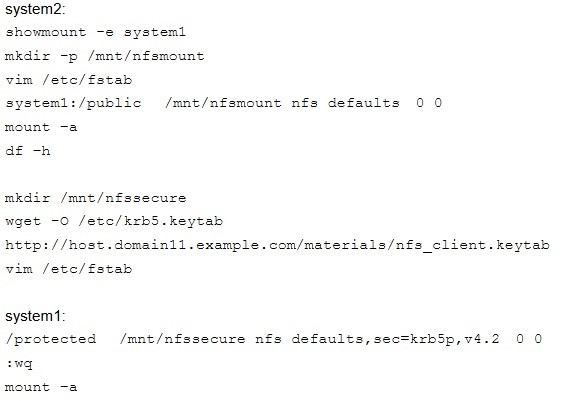Click 'sec=krb5p,v4.2' mount options text
The width and height of the screenshot is (565, 401).
pyautogui.click(x=436, y=339)
